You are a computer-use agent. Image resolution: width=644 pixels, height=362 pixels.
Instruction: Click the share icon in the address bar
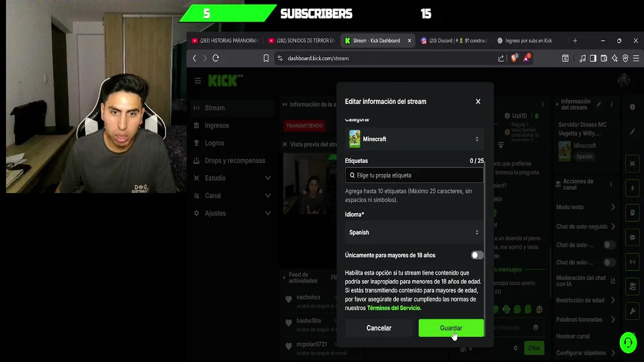pos(501,58)
